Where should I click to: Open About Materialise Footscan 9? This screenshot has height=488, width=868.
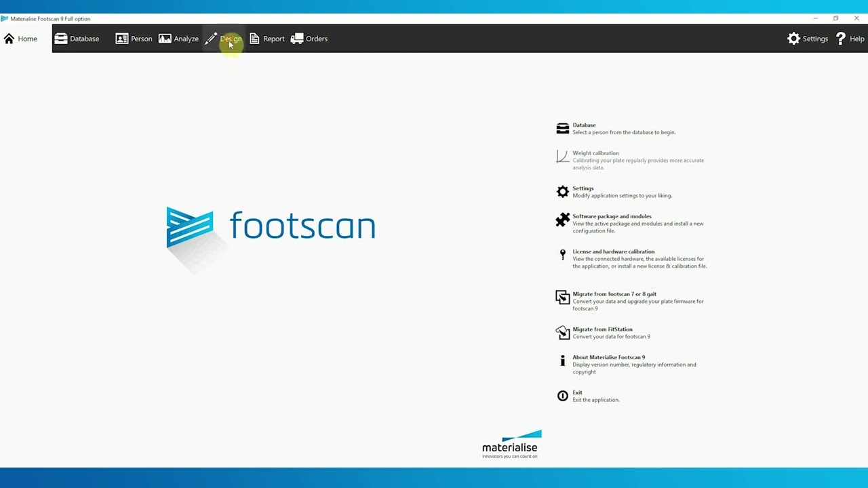click(x=609, y=357)
